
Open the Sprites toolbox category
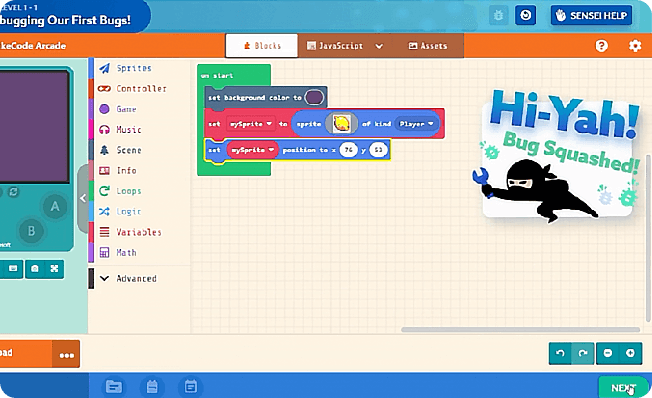coord(139,68)
